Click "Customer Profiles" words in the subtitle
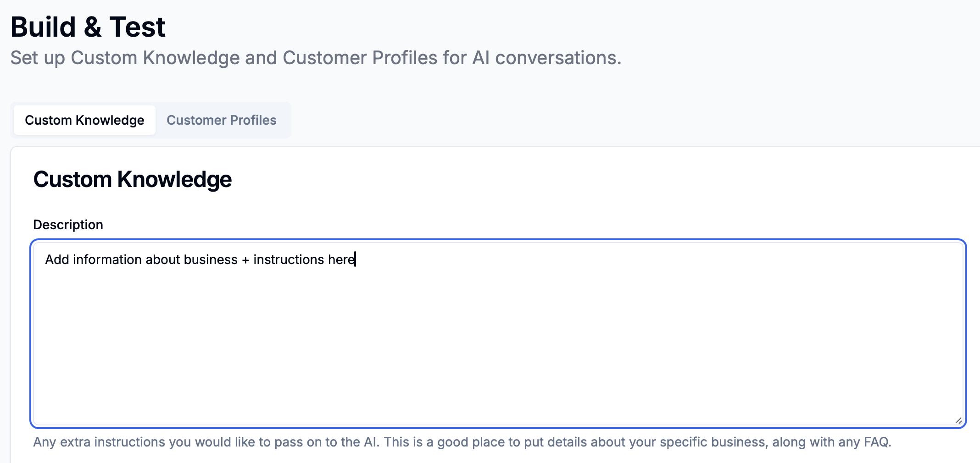Screen dimensions: 980x463 pos(360,58)
